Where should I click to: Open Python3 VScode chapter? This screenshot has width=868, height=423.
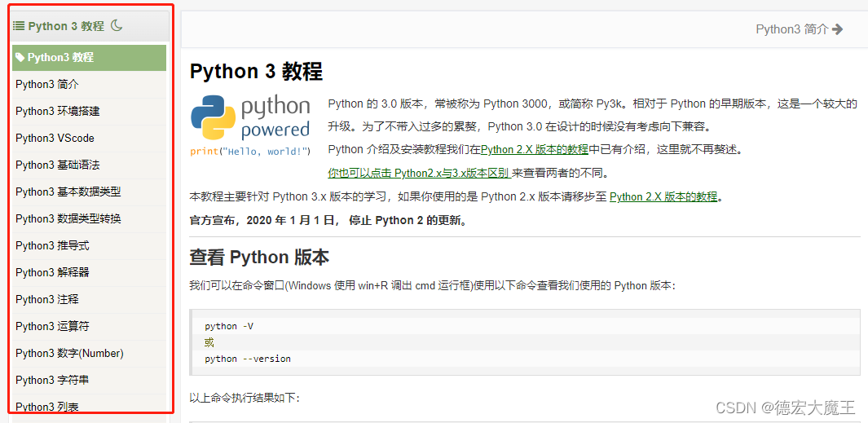coord(89,139)
